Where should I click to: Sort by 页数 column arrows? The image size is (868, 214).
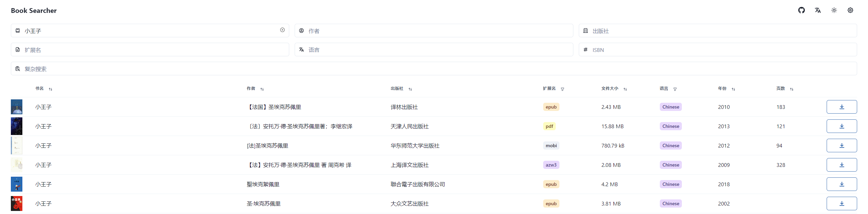tap(792, 89)
